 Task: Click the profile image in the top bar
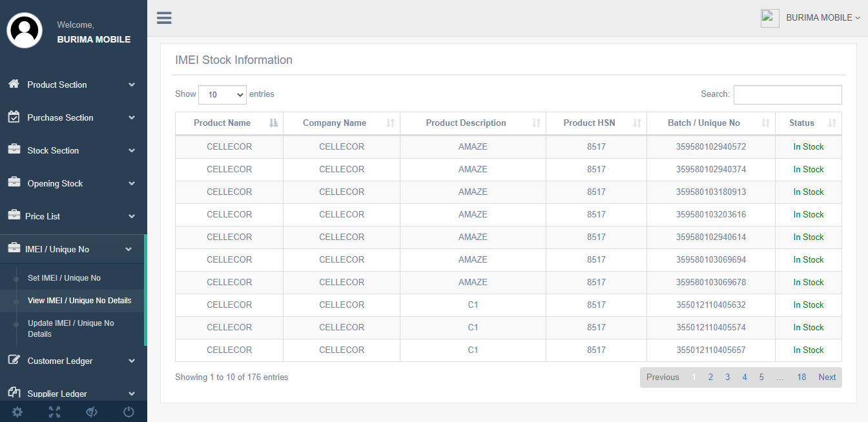tap(770, 18)
